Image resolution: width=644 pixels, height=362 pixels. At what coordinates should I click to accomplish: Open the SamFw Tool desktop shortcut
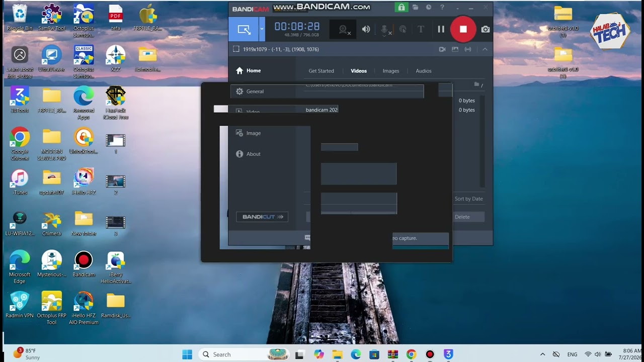[51, 18]
